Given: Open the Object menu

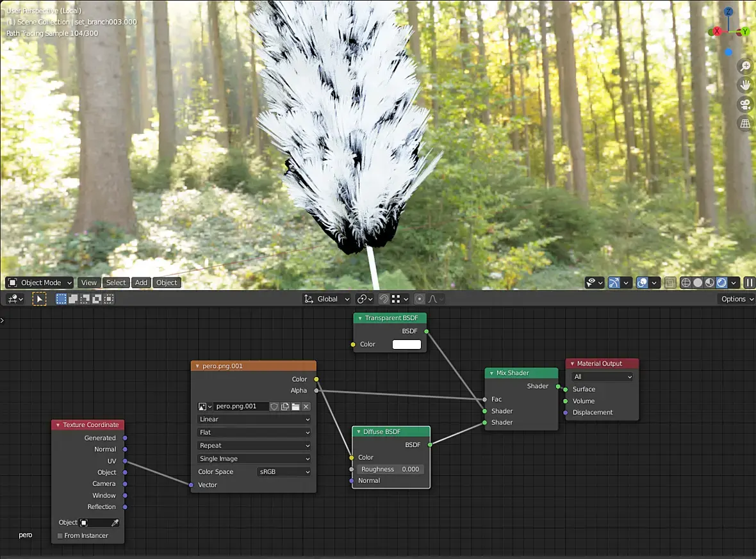Looking at the screenshot, I should click(x=167, y=283).
